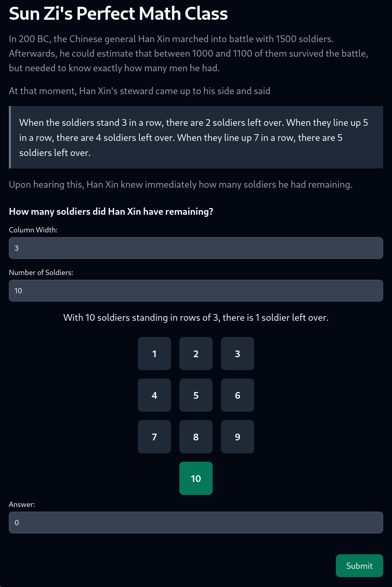Image resolution: width=392 pixels, height=587 pixels.
Task: Click the Column Width label
Action: tap(33, 230)
